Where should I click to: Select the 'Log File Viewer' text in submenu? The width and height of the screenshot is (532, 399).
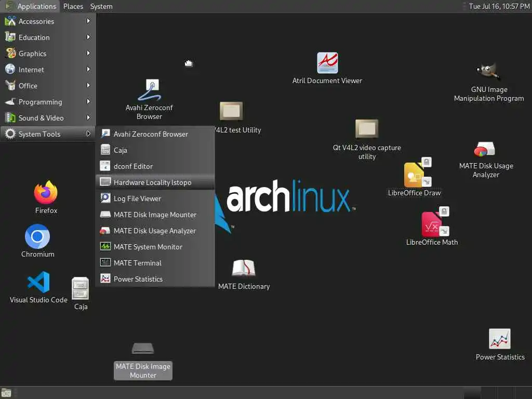coord(137,198)
